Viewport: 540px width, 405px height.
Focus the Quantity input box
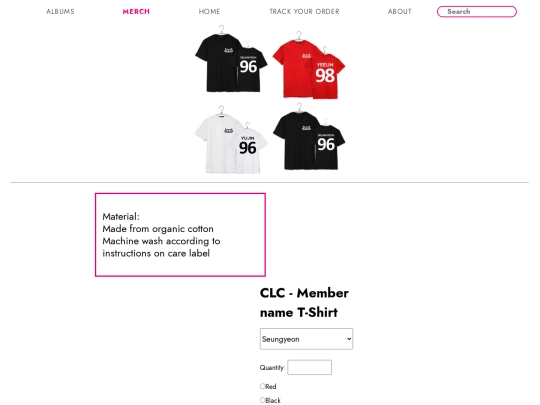point(310,367)
